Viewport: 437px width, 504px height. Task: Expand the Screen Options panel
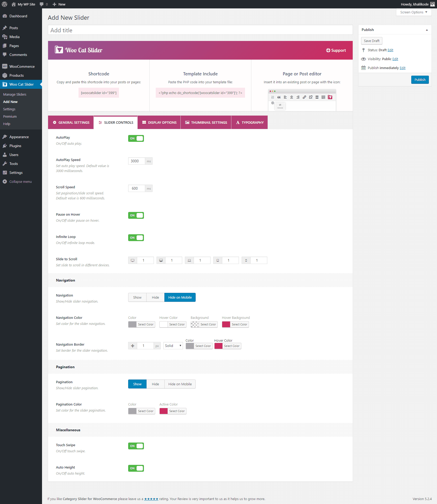(x=413, y=12)
